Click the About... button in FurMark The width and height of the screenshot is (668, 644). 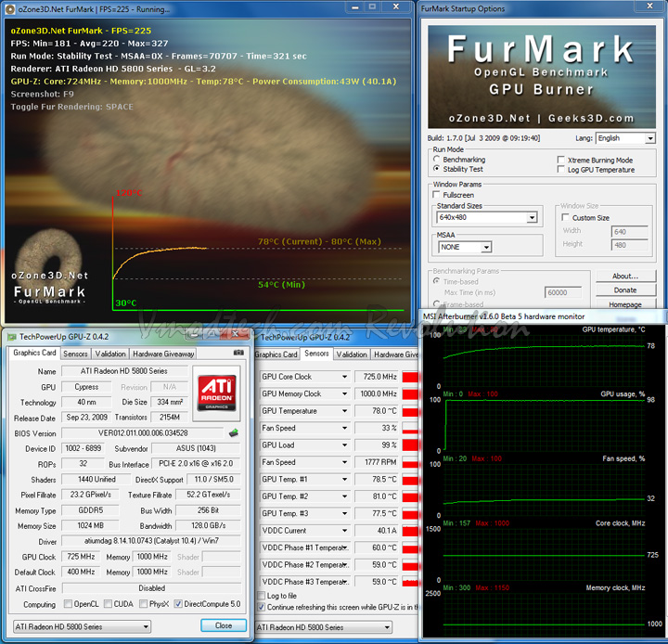click(x=625, y=276)
